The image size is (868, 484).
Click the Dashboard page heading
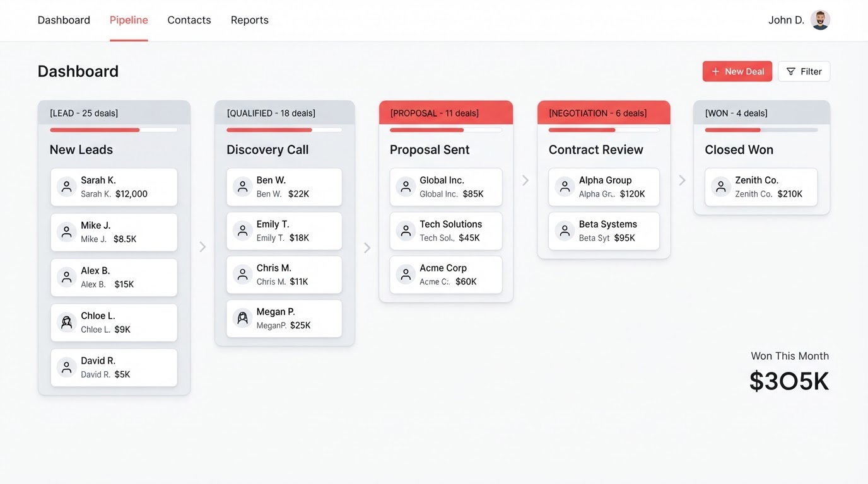pyautogui.click(x=78, y=71)
